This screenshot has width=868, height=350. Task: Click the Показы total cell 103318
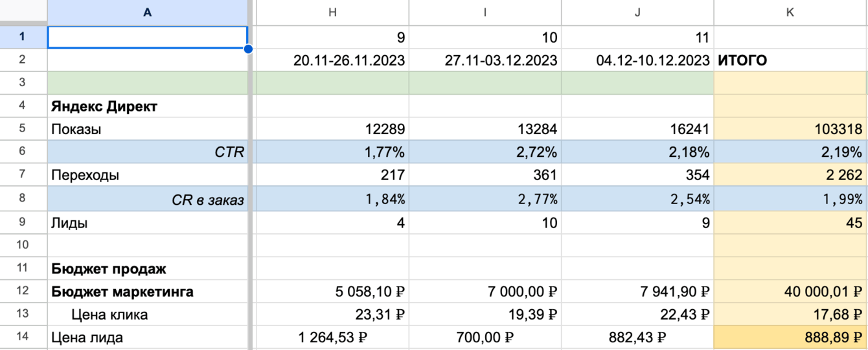790,129
